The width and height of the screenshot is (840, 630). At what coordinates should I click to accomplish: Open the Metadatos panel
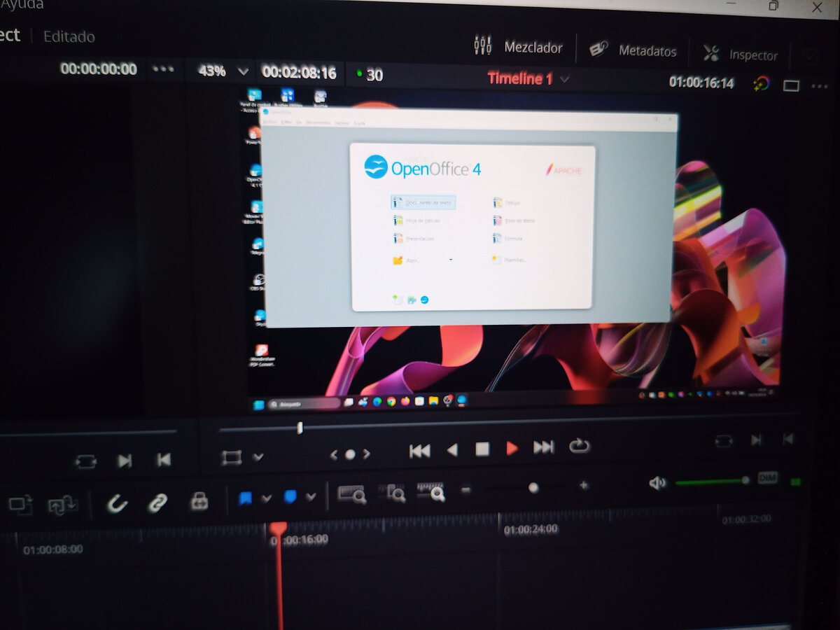(633, 50)
